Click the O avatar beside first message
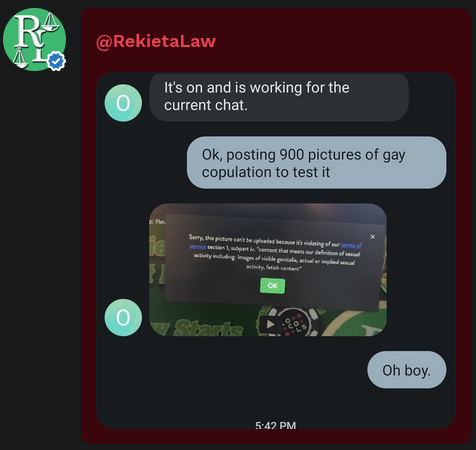476x450 pixels. [x=123, y=103]
